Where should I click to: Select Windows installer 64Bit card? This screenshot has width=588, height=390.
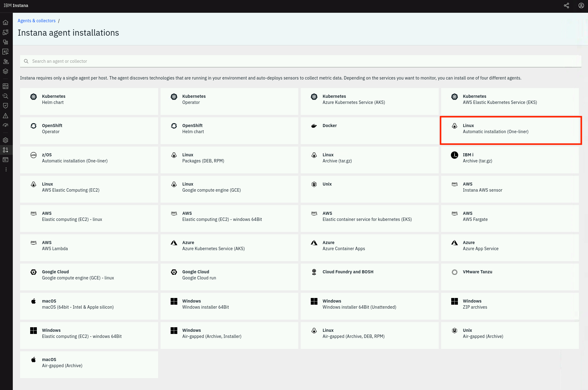click(x=229, y=306)
